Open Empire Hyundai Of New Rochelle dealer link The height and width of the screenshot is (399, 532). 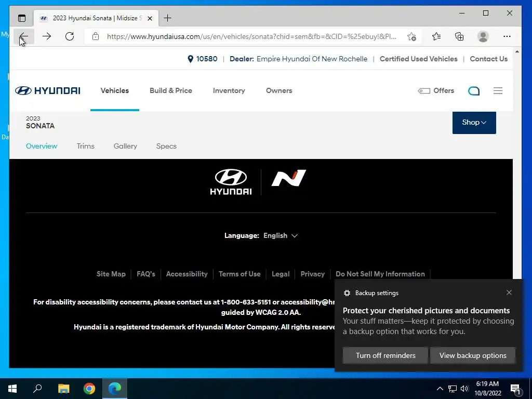coord(312,59)
